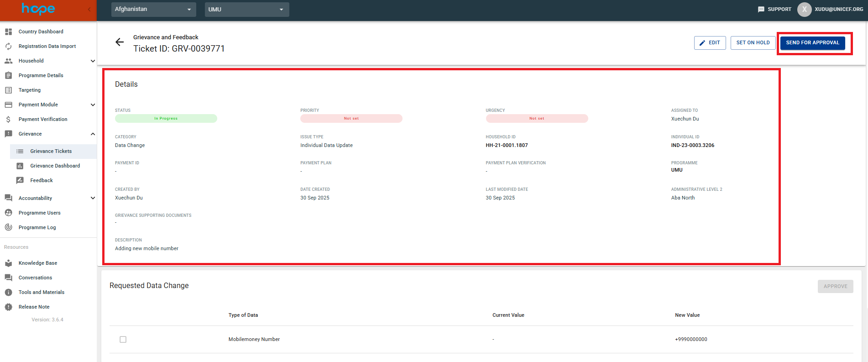868x362 pixels.
Task: Open Feedback in the sidebar menu
Action: pyautogui.click(x=42, y=180)
